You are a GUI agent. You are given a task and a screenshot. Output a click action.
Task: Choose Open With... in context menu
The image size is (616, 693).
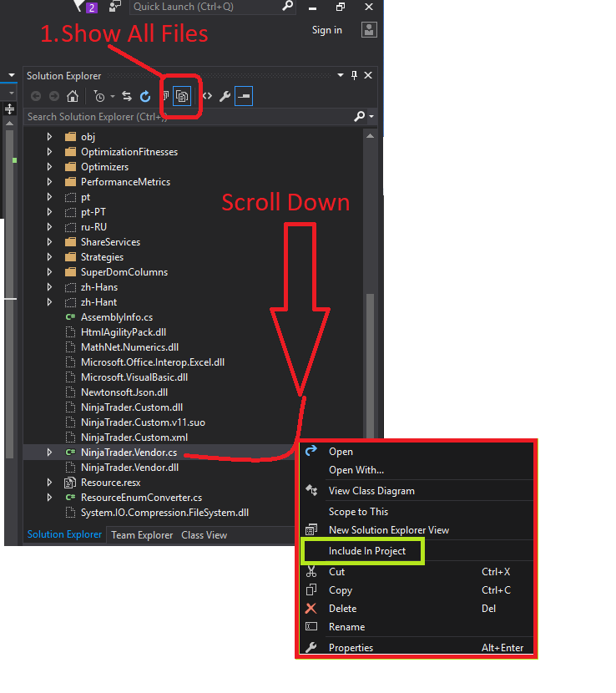417,470
